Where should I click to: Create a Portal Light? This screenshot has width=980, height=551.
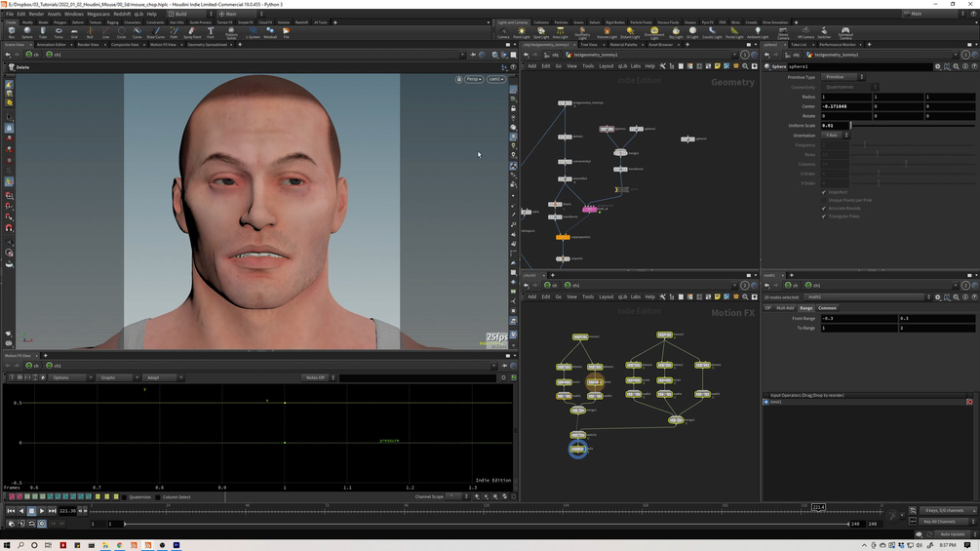pos(734,32)
